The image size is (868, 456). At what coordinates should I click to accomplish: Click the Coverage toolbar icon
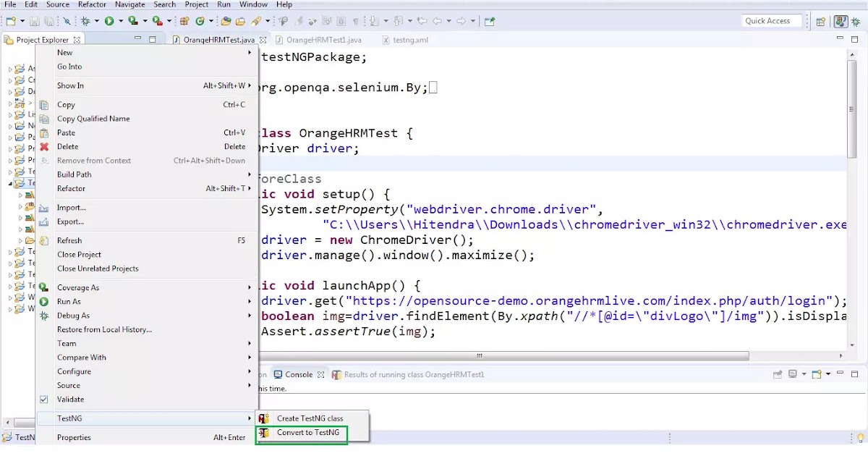pos(133,20)
